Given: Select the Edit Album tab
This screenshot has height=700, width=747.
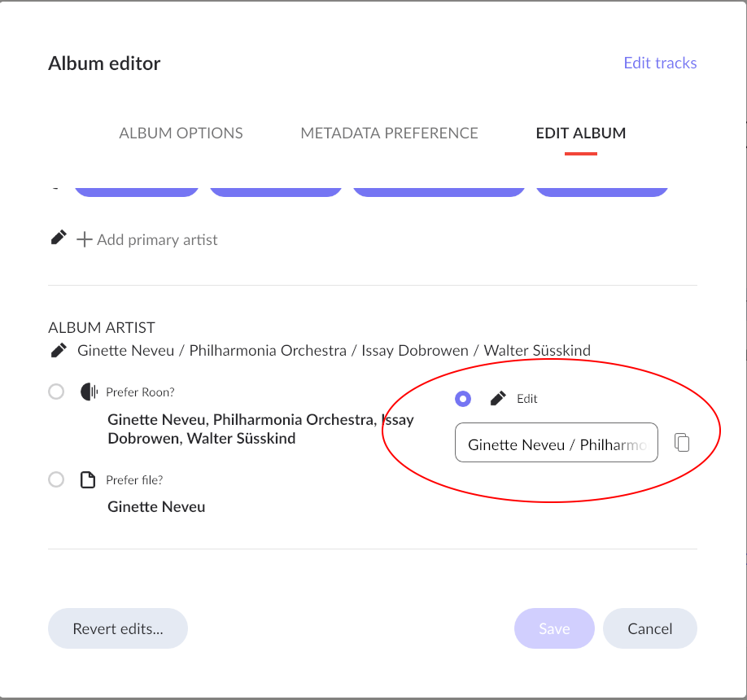Looking at the screenshot, I should 581,133.
